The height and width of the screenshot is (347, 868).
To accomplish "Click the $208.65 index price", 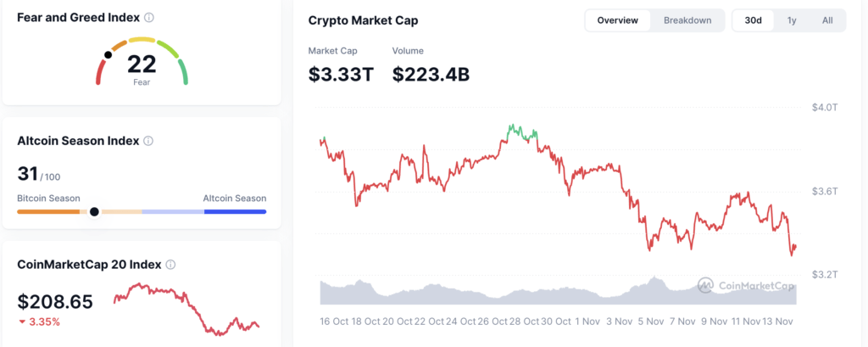I will (55, 301).
